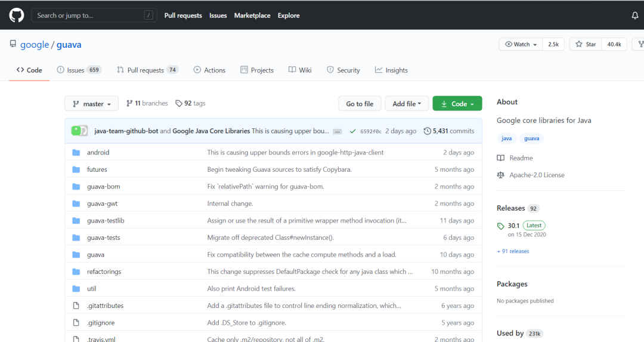
Task: Click the java topic tag
Action: point(506,138)
